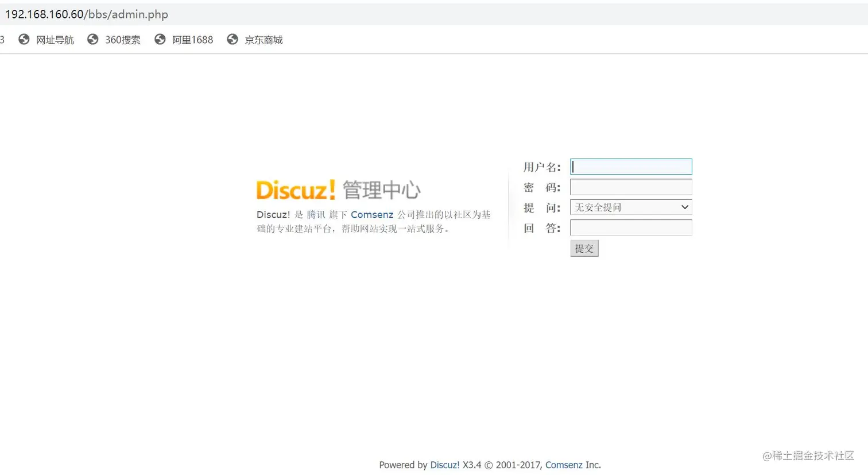This screenshot has height=475, width=868.
Task: Click the 用户名 label text
Action: click(542, 167)
